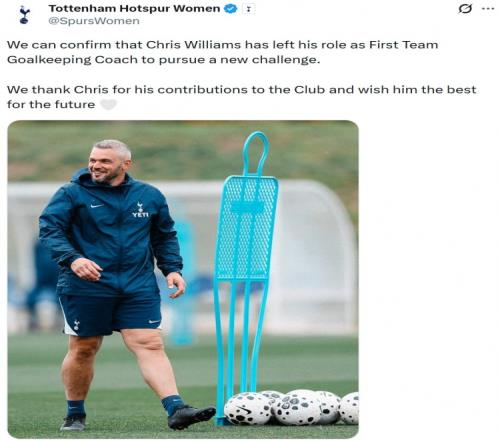
Task: Click the Chris Williams announcement paragraph
Action: 222,52
